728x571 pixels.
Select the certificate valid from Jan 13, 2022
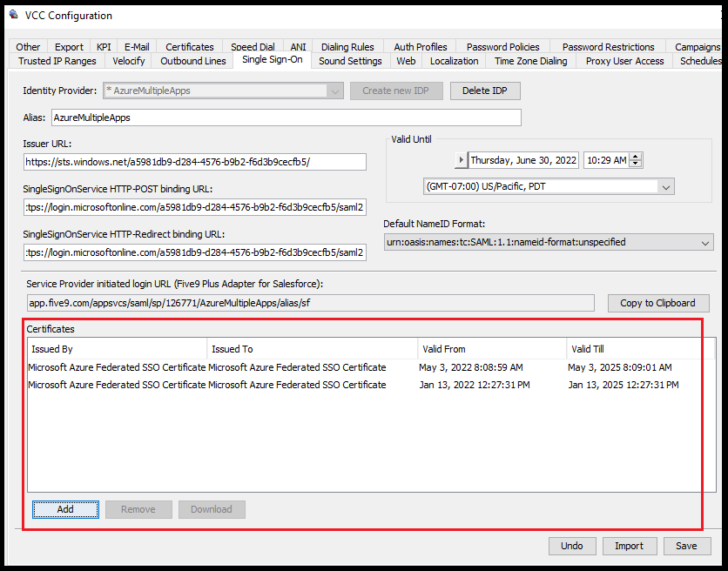pyautogui.click(x=370, y=385)
